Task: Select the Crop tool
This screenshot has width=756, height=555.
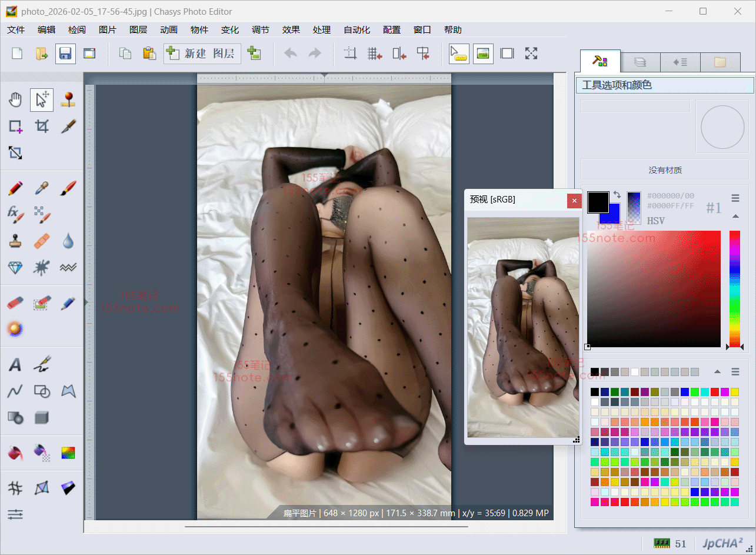Action: click(42, 126)
